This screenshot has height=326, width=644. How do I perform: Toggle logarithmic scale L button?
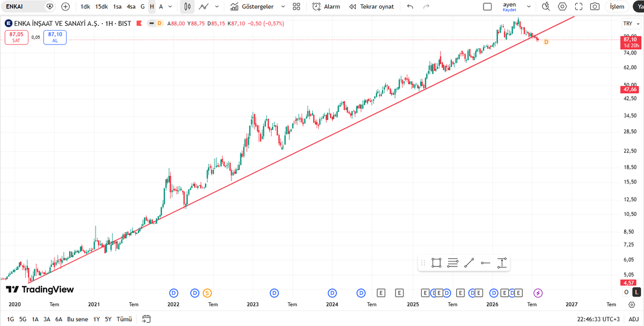636,292
